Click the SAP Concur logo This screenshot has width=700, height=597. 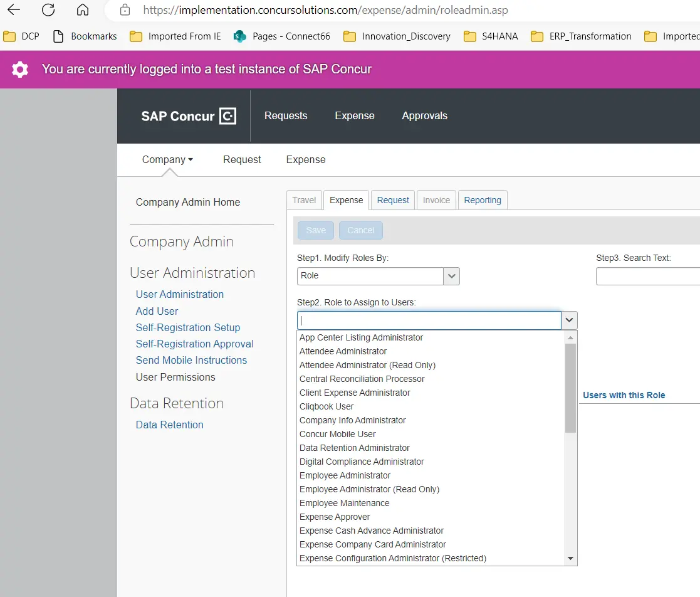(189, 116)
